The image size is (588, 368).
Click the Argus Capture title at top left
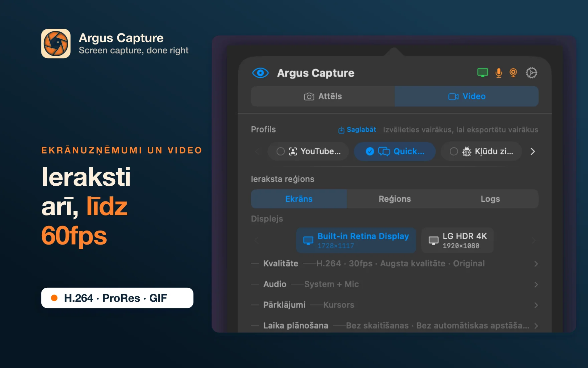pyautogui.click(x=121, y=38)
